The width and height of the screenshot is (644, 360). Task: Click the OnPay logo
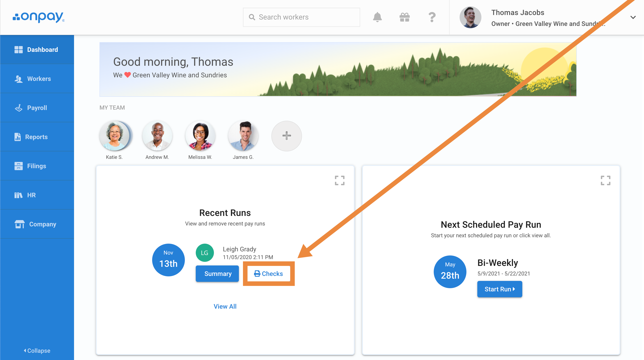pos(39,17)
